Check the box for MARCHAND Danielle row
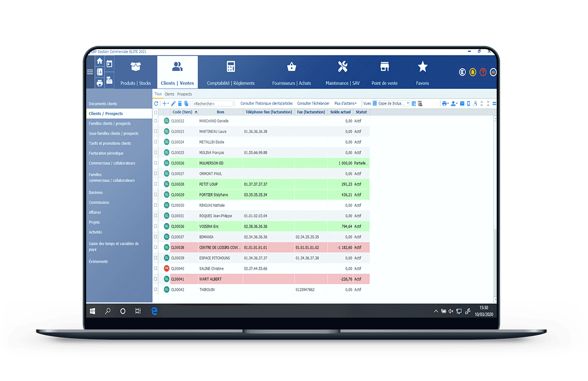 coord(156,121)
